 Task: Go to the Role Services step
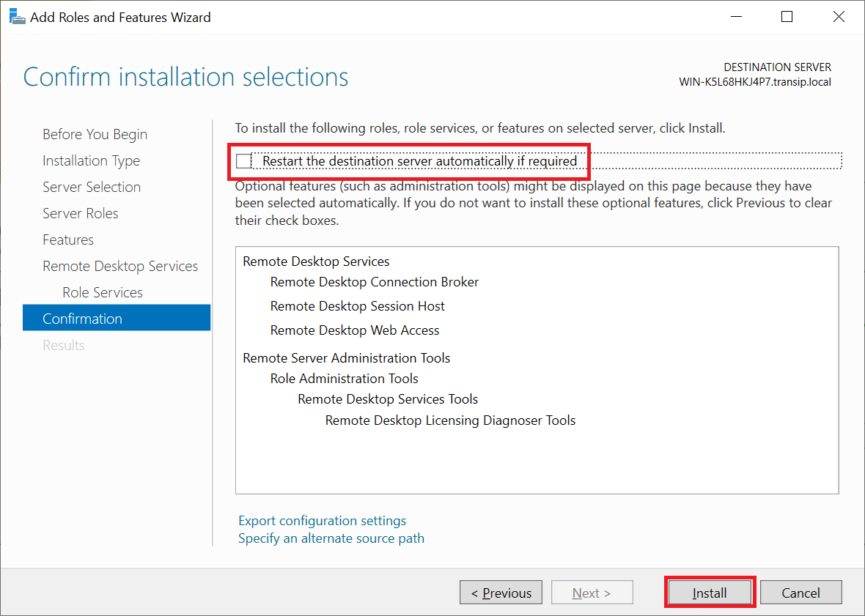point(103,292)
